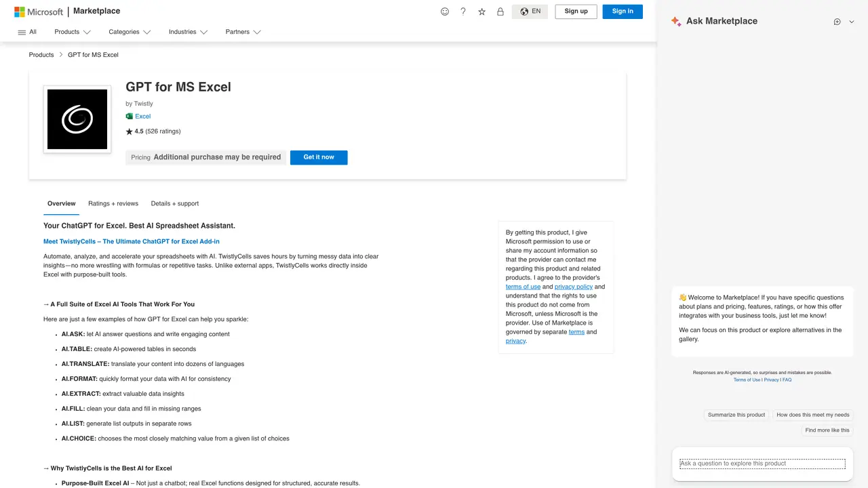Click the 4.5 rating star icon
Viewport: 868px width, 488px height.
(x=129, y=131)
